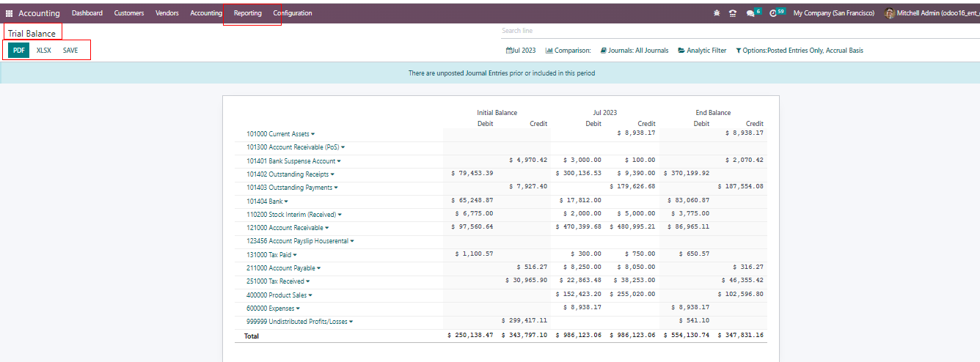Screen dimensions: 980x362
Task: Open the Reporting menu
Action: pos(248,13)
